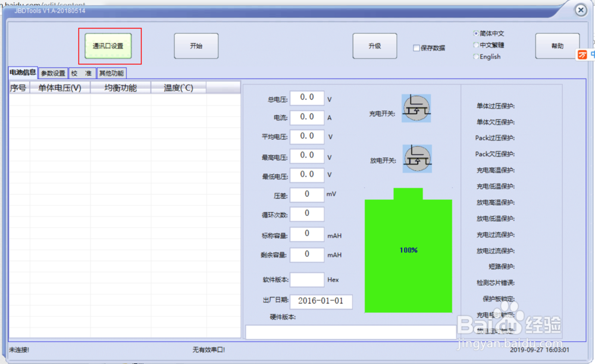
Task: Click the 单体电压(V) column header
Action: (60, 88)
